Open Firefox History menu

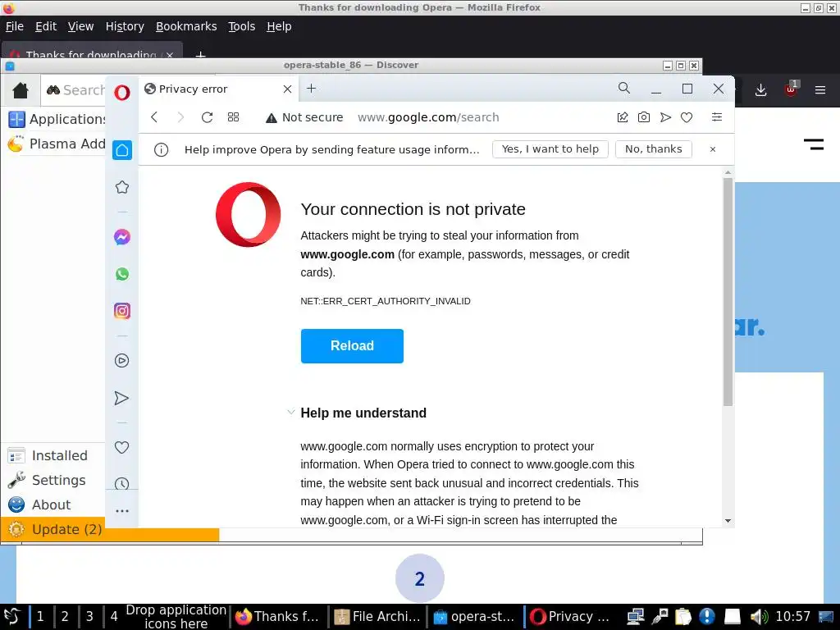pos(125,26)
